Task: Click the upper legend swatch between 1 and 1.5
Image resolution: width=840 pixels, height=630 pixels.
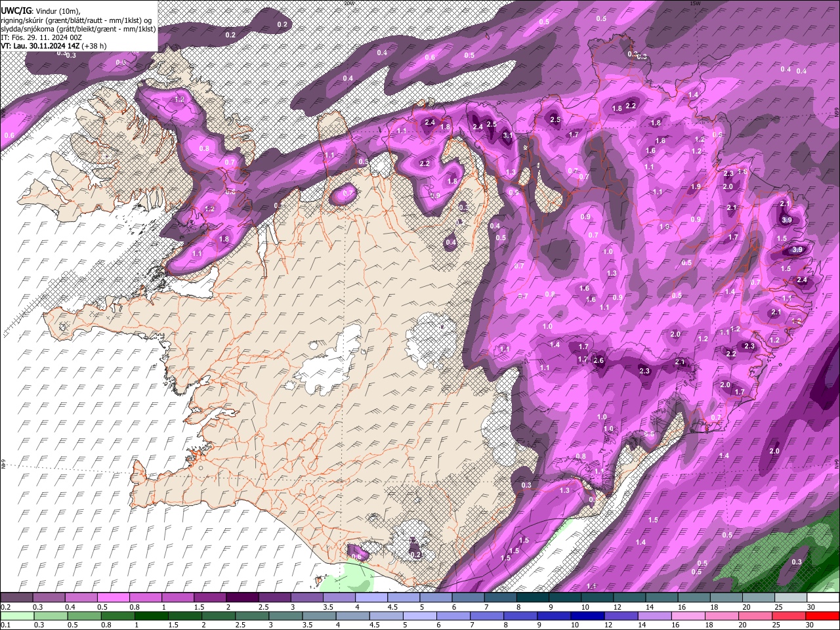Action: [x=178, y=598]
